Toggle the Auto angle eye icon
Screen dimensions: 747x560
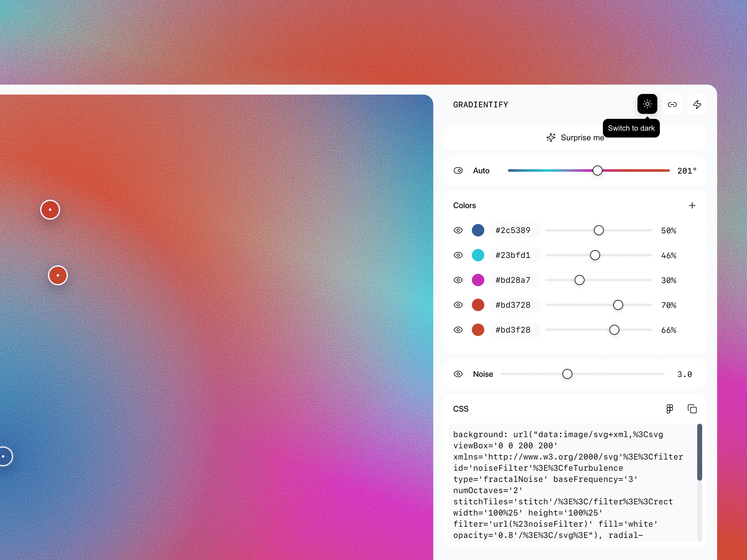[x=458, y=170]
